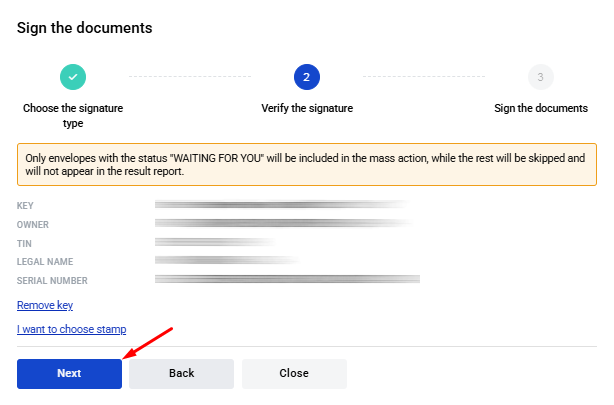Click the green checkmark step icon
The image size is (614, 405).
point(73,77)
